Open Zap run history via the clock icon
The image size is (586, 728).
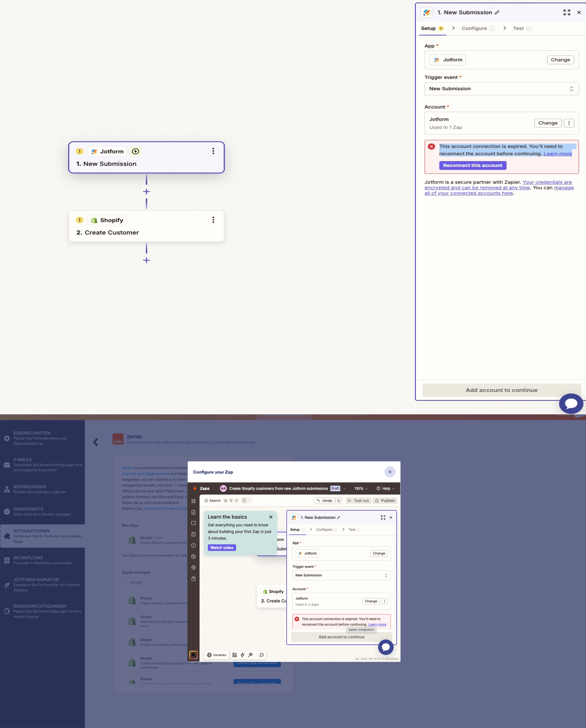pos(193,545)
